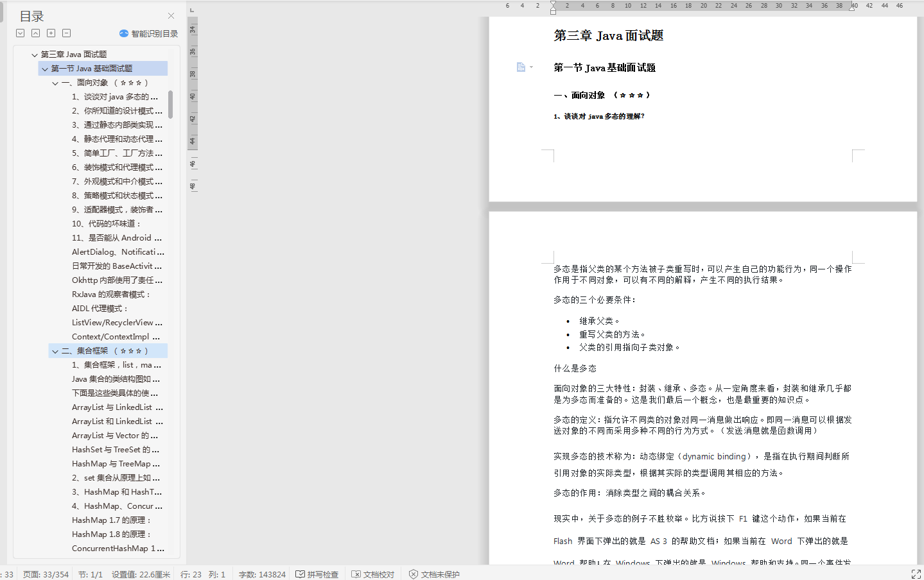
Task: Click the 拼写检查 spell check status item
Action: click(x=317, y=574)
